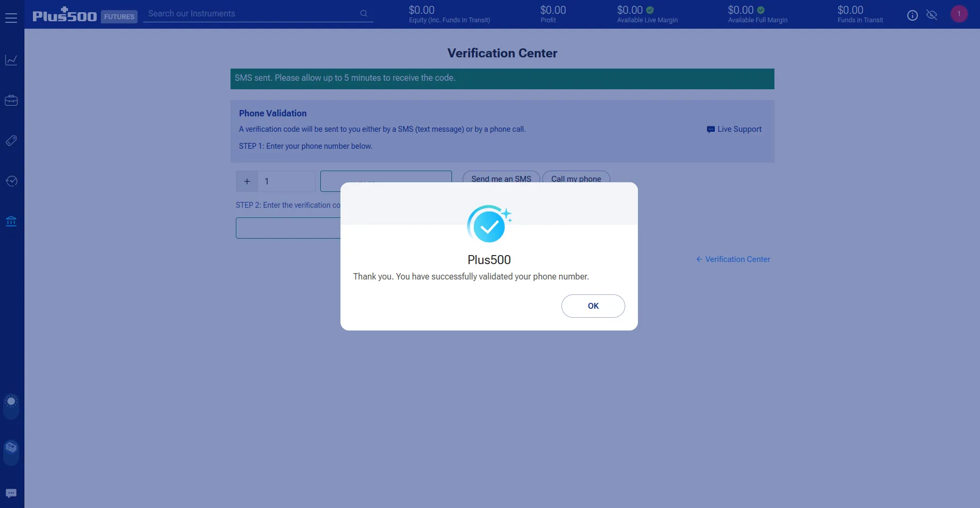Open the briefcase positions sidebar icon
This screenshot has height=508, width=980.
click(11, 100)
